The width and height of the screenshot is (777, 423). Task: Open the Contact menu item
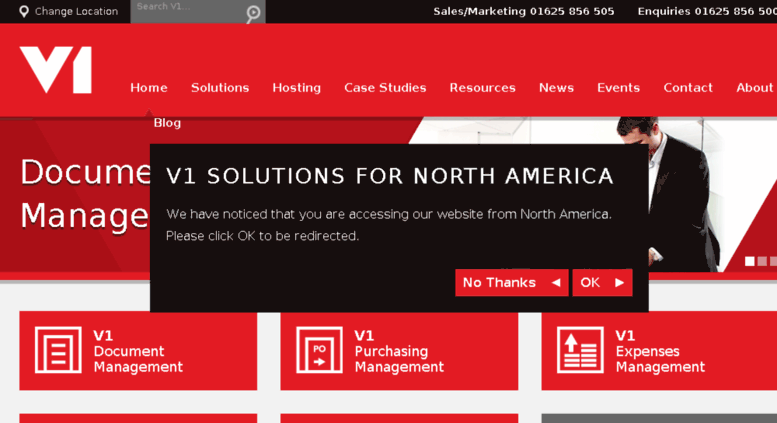688,88
